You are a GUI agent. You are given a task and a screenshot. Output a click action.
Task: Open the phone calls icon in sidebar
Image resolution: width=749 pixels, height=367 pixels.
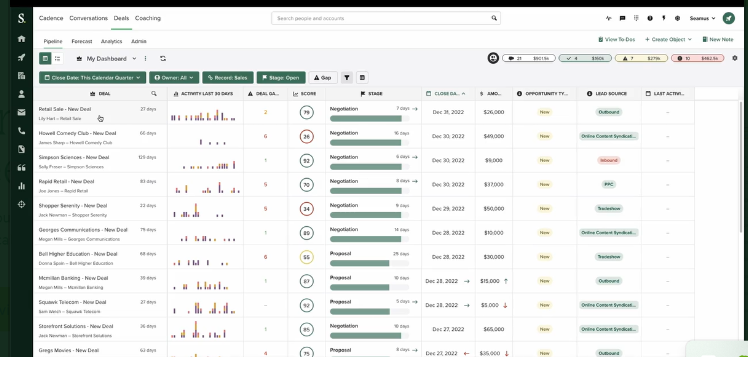21,131
